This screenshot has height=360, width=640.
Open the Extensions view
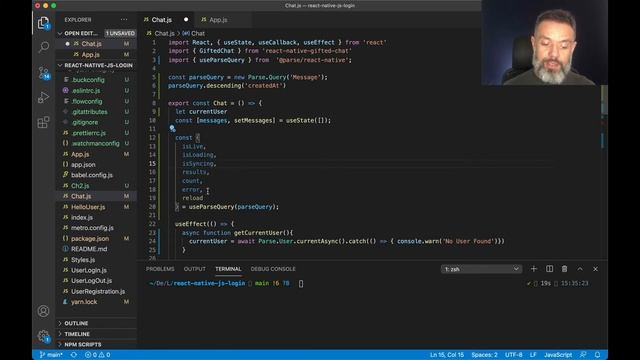coord(43,122)
